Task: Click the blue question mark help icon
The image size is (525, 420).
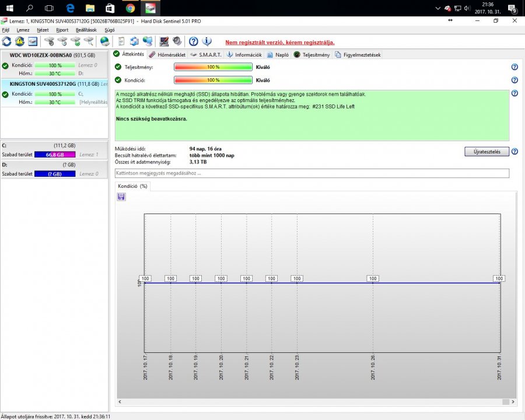Action: click(194, 41)
